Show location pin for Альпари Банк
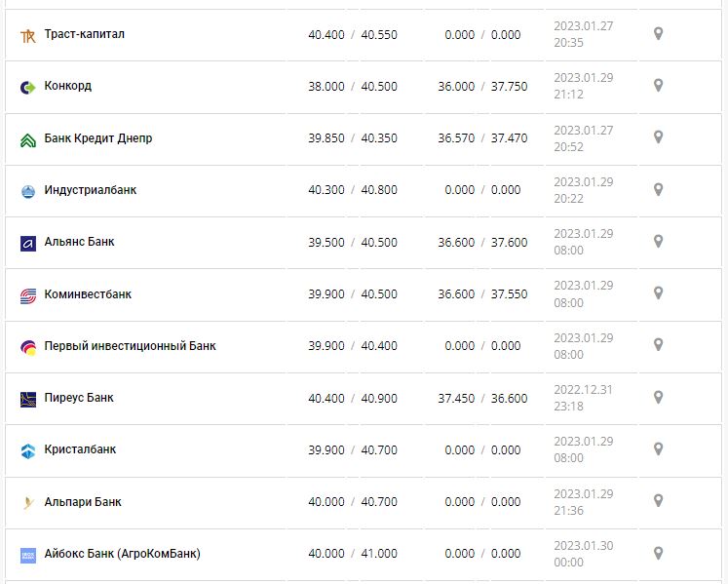This screenshot has width=728, height=584. pyautogui.click(x=658, y=501)
